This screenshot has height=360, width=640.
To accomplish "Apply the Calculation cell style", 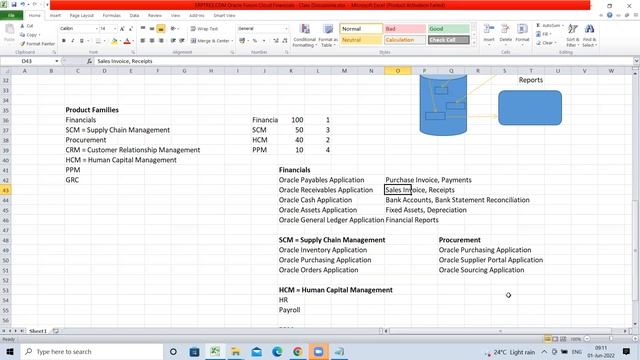I will point(404,40).
